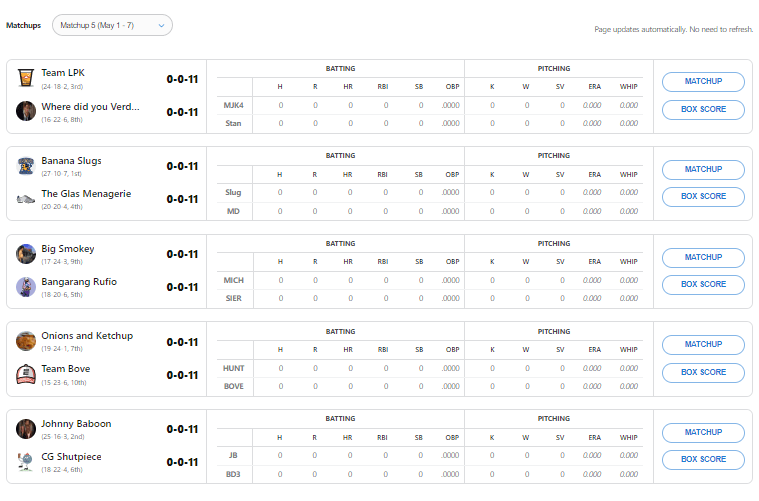
Task: View MATCHUP for Big Smokey game
Action: 703,257
